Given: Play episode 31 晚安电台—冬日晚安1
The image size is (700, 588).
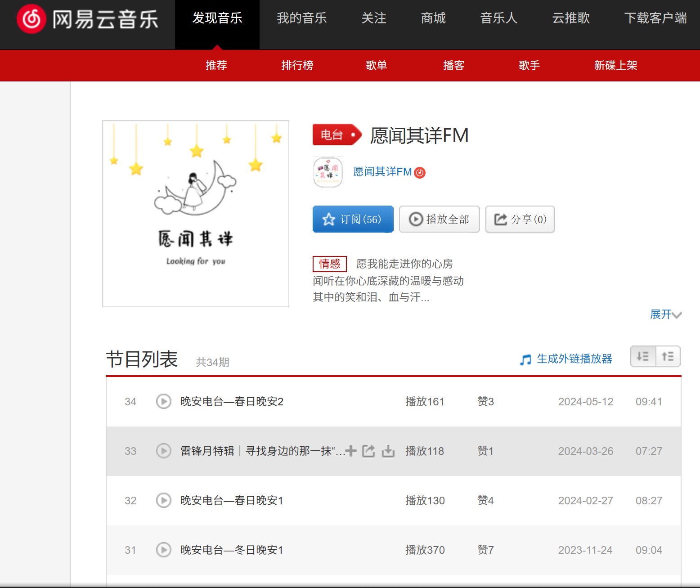Looking at the screenshot, I should pyautogui.click(x=164, y=550).
